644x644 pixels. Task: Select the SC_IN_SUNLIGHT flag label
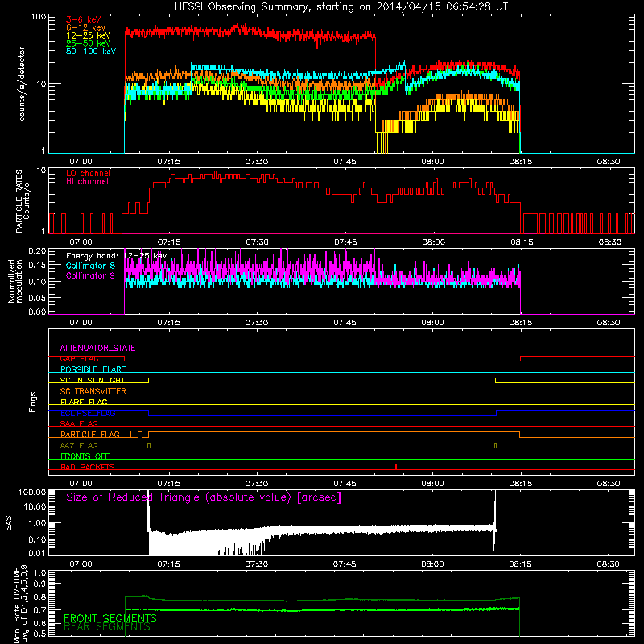pyautogui.click(x=93, y=380)
